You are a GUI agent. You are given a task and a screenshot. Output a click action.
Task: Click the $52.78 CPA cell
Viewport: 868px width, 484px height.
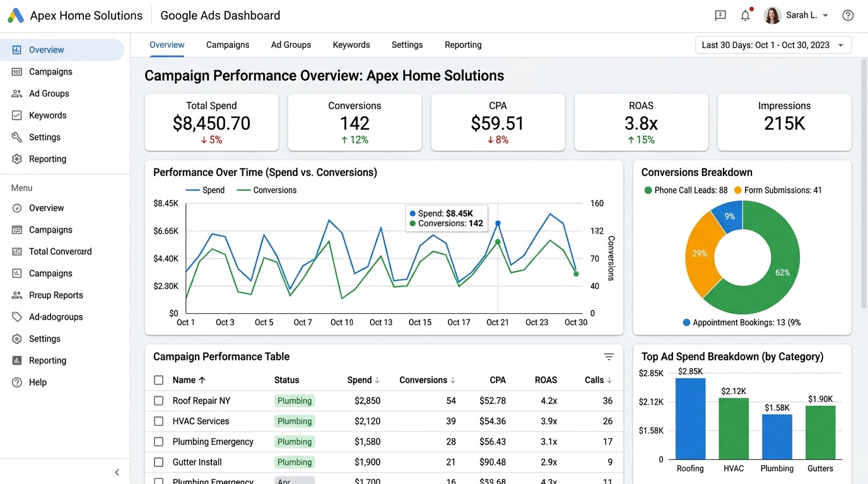493,401
